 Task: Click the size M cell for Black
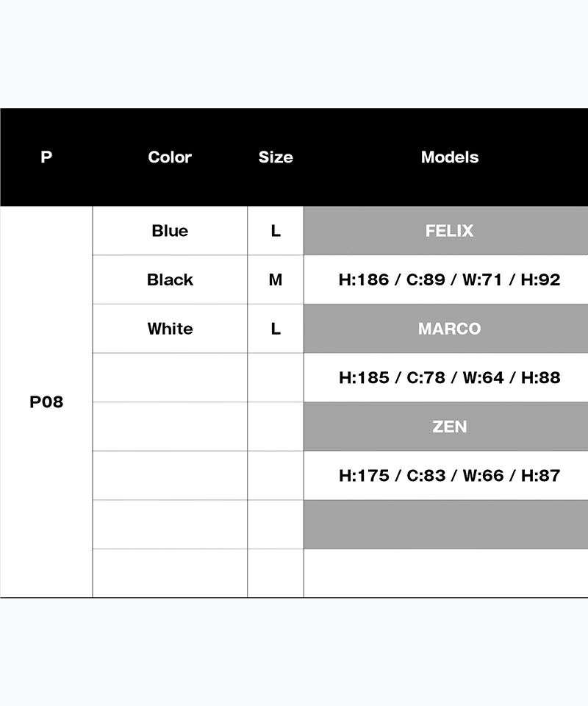pos(276,279)
